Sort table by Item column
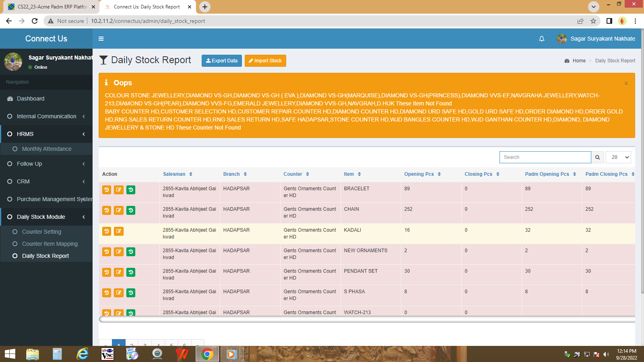 coord(352,174)
